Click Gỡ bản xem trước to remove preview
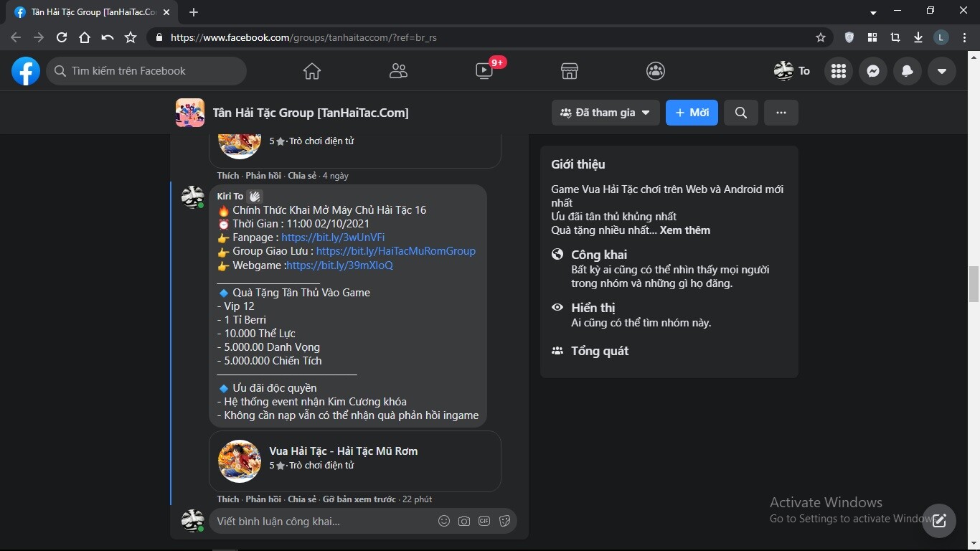Screen dimensions: 980x551 tap(359, 499)
